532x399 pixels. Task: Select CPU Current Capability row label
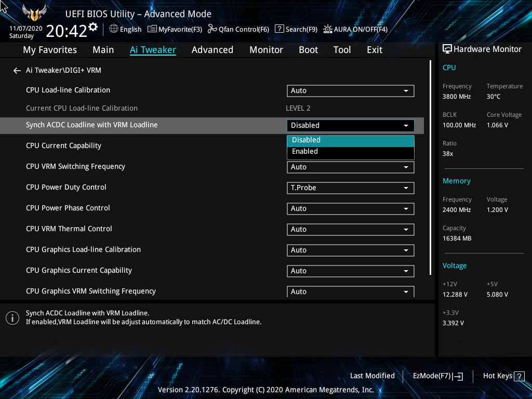[63, 146]
